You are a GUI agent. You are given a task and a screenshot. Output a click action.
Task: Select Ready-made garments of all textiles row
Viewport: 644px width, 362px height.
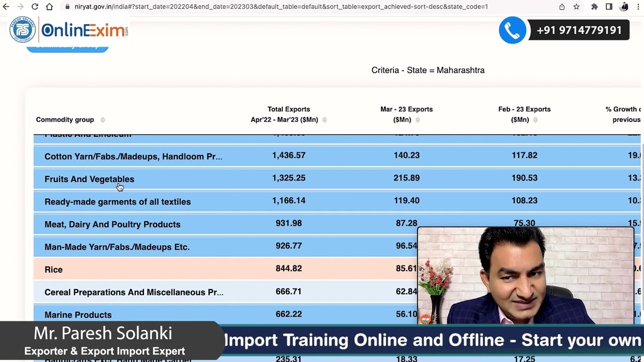point(337,201)
